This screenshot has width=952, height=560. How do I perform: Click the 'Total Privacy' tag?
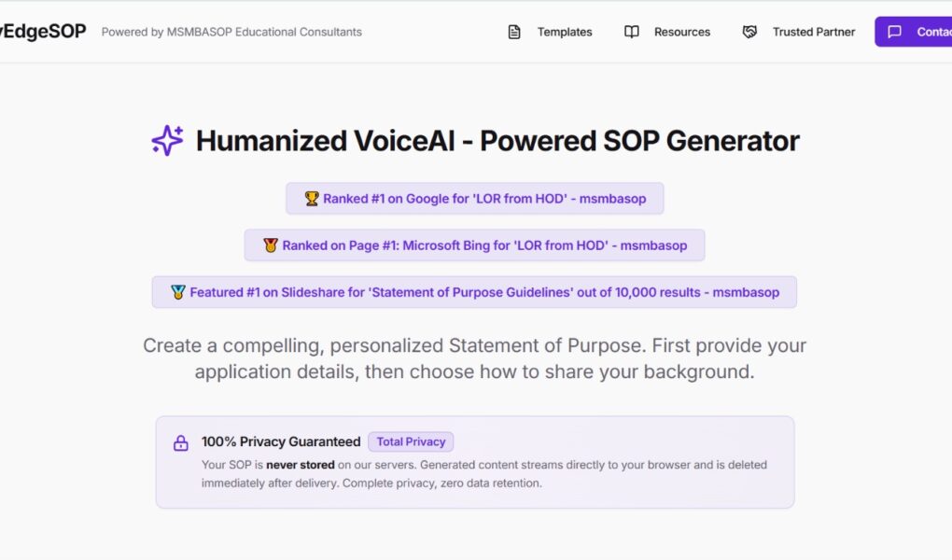pos(411,442)
